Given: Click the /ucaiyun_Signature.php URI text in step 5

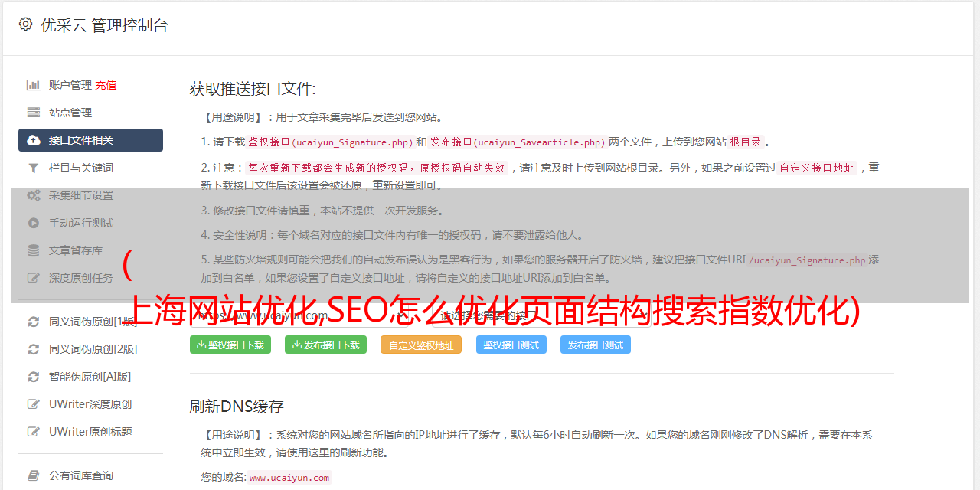Looking at the screenshot, I should (x=807, y=260).
